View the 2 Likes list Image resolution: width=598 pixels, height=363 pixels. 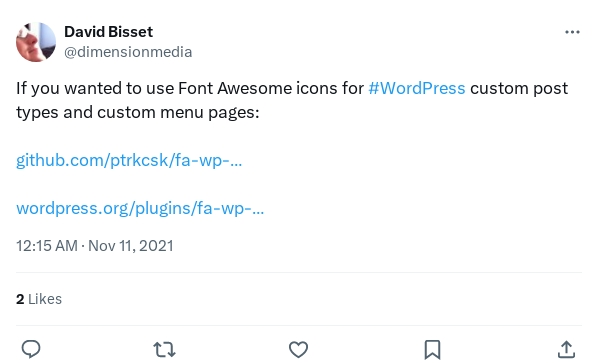(x=39, y=299)
